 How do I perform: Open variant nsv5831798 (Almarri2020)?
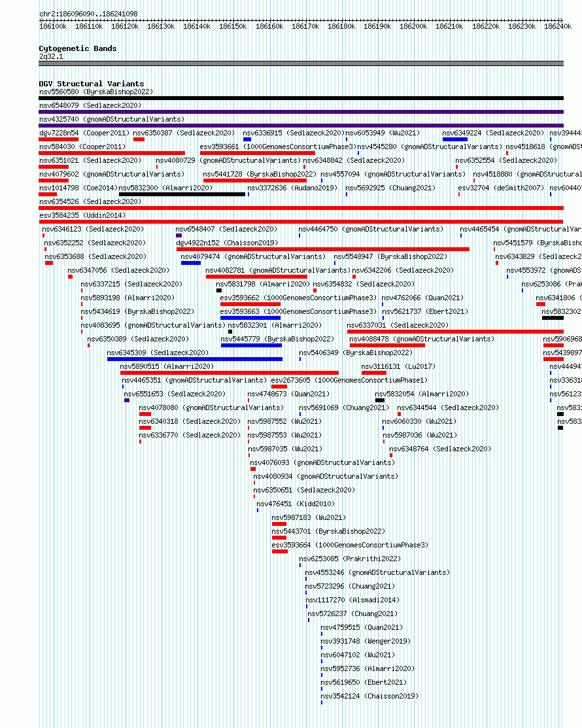[263, 284]
